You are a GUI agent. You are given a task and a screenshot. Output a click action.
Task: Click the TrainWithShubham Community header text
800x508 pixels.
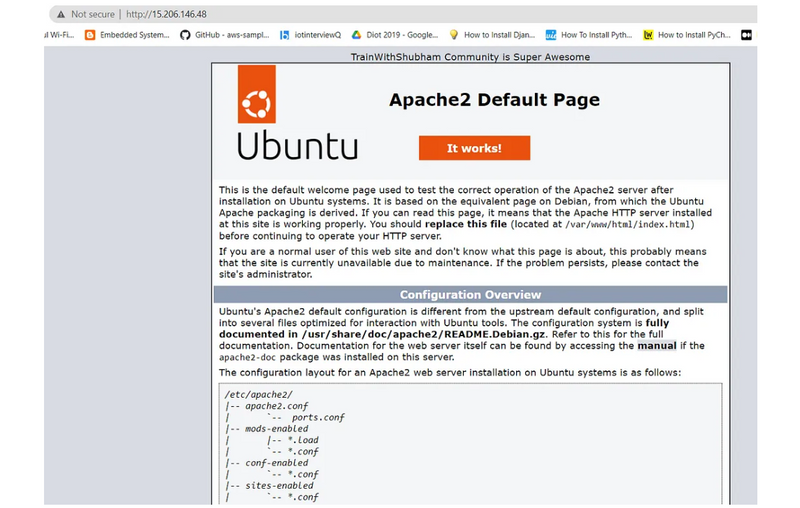point(470,57)
